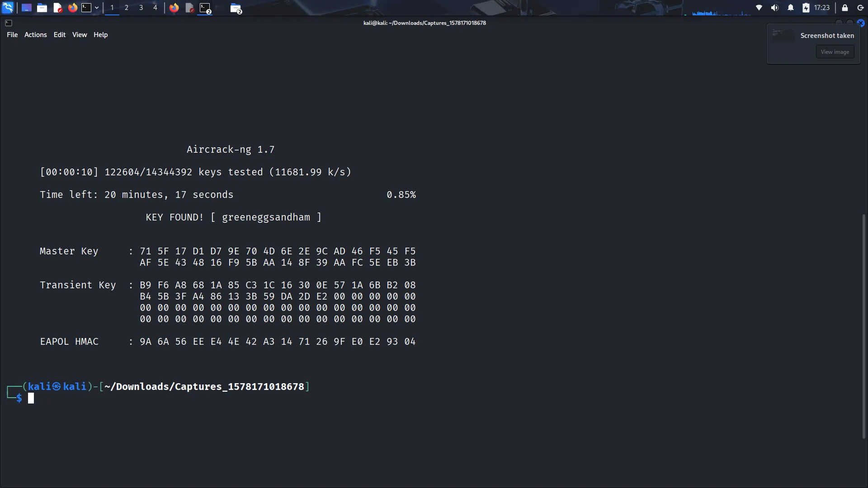The height and width of the screenshot is (488, 868).
Task: Open the terminal Actions menu
Action: (35, 35)
